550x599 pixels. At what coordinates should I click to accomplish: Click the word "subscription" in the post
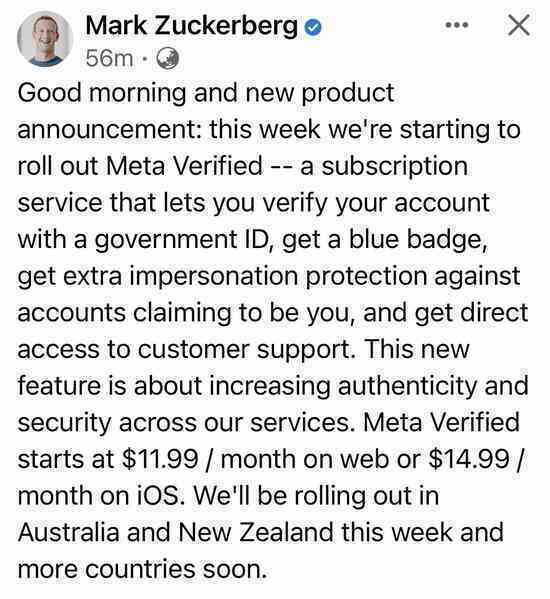click(x=395, y=167)
